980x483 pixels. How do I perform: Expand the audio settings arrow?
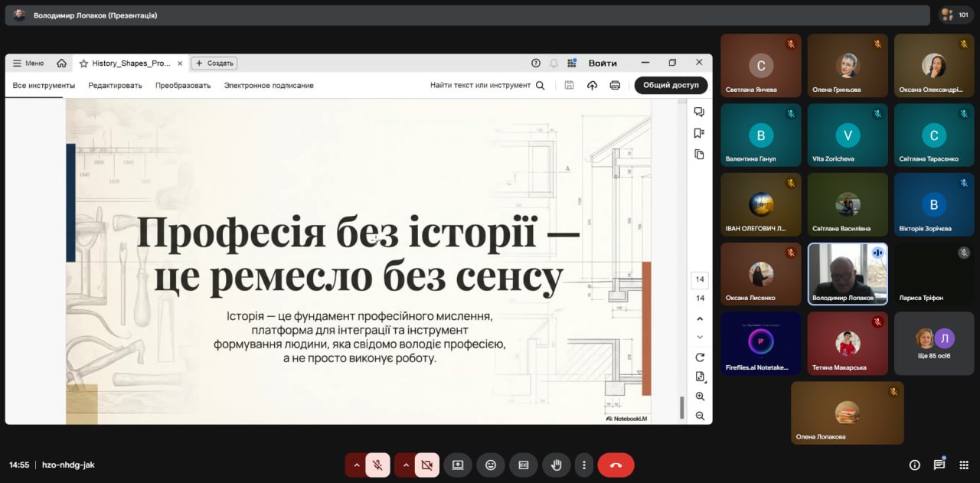click(356, 465)
